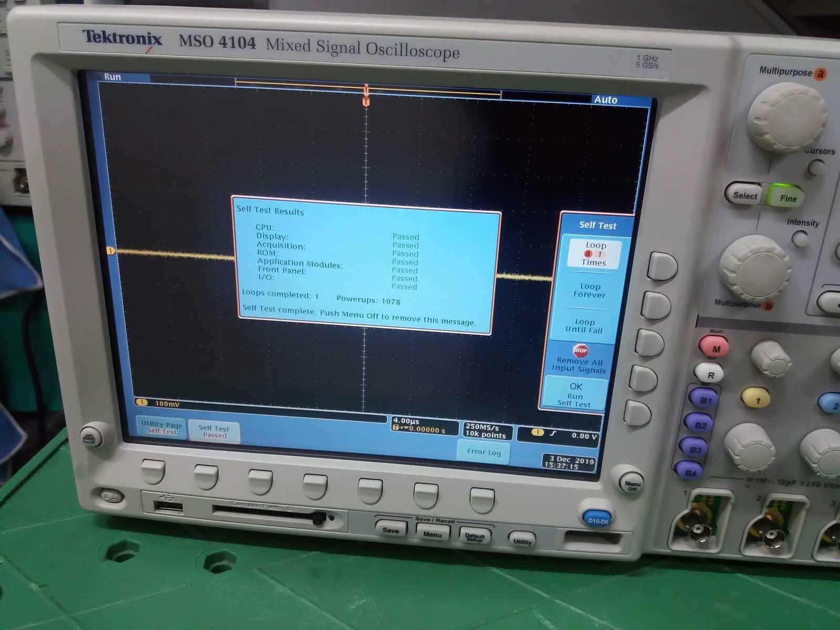Click the Powerups: 1078 text
840x630 pixels.
click(369, 300)
